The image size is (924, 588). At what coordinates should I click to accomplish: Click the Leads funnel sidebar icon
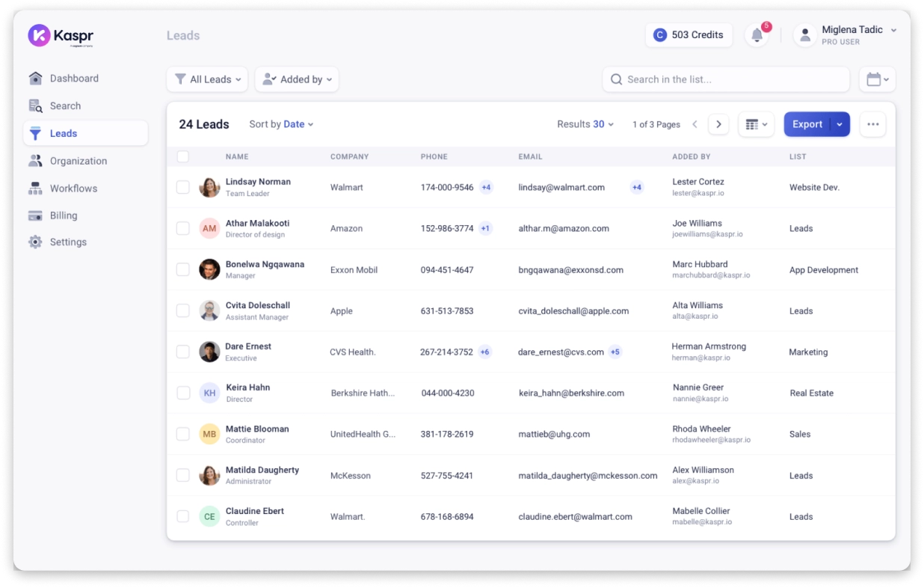pyautogui.click(x=35, y=134)
